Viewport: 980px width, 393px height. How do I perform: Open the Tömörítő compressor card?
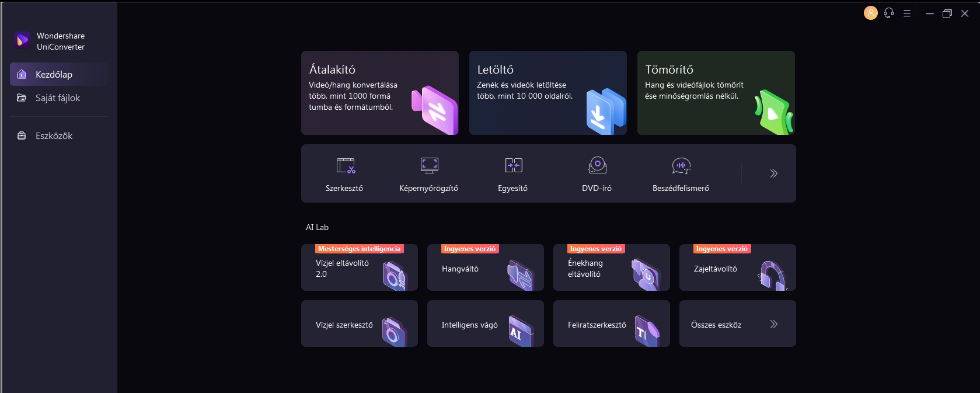716,93
